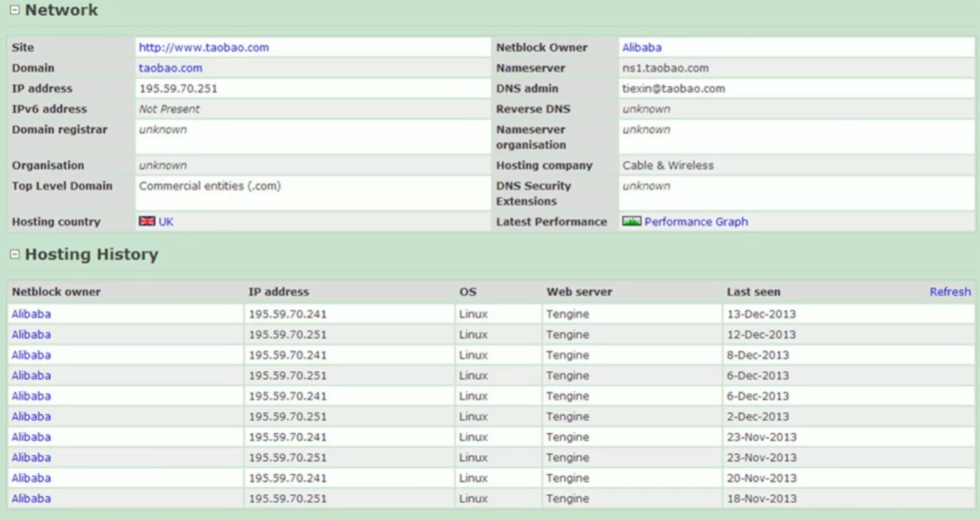Select the Not Present IPv6 value
This screenshot has width=980, height=520.
click(x=169, y=109)
